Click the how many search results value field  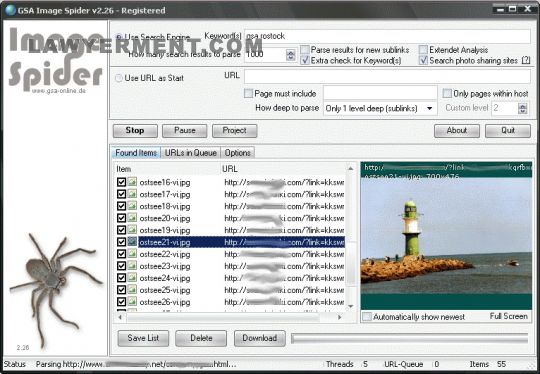[265, 55]
